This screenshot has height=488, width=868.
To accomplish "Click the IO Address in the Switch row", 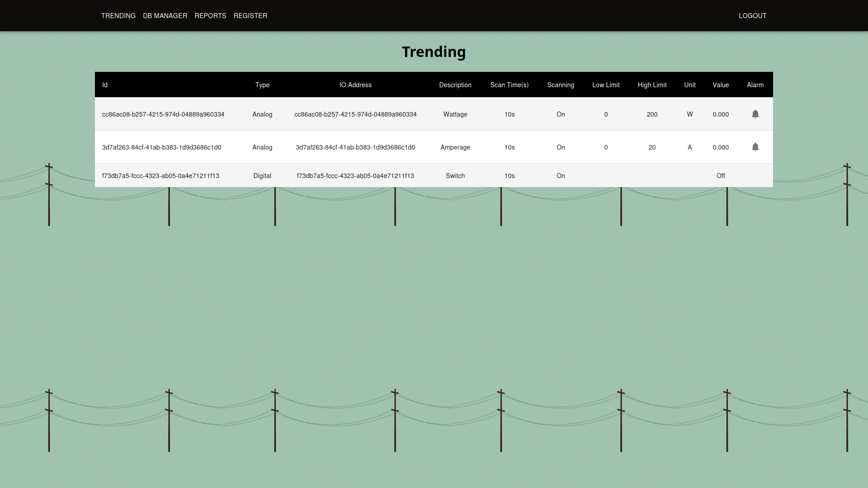I will coord(355,176).
